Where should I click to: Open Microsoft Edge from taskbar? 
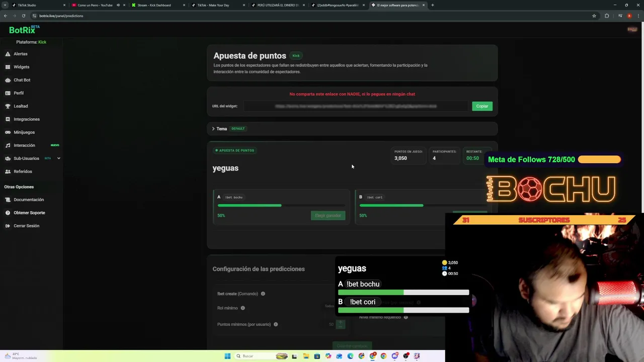(351, 356)
